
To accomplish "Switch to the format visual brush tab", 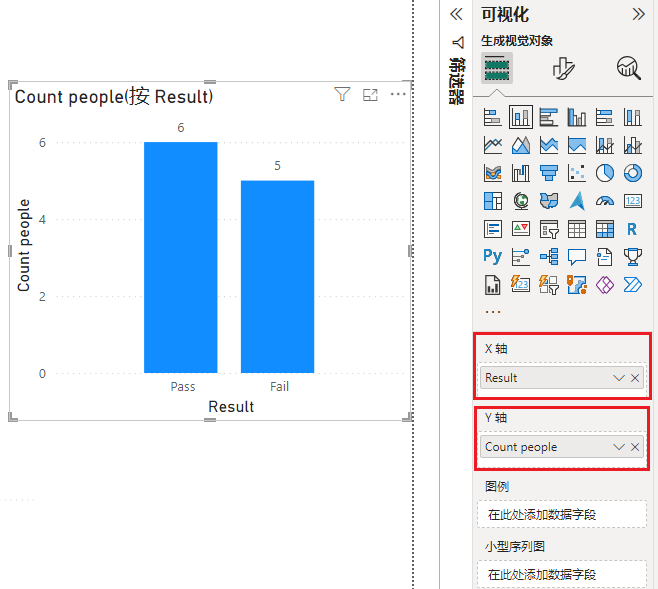I will point(563,68).
